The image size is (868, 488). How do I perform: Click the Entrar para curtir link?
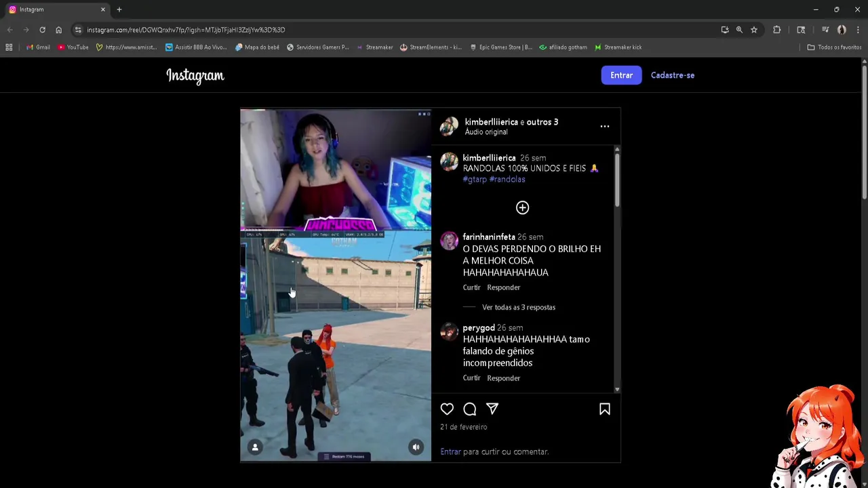tap(450, 451)
